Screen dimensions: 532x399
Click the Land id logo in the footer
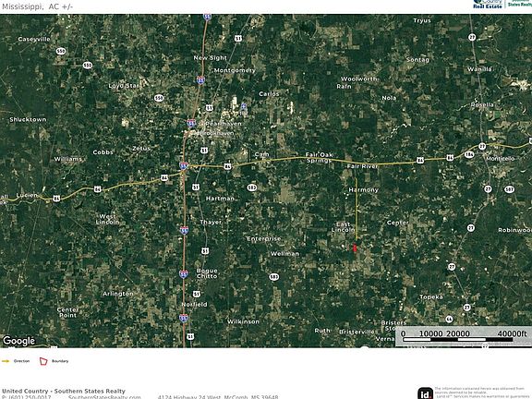[425, 393]
